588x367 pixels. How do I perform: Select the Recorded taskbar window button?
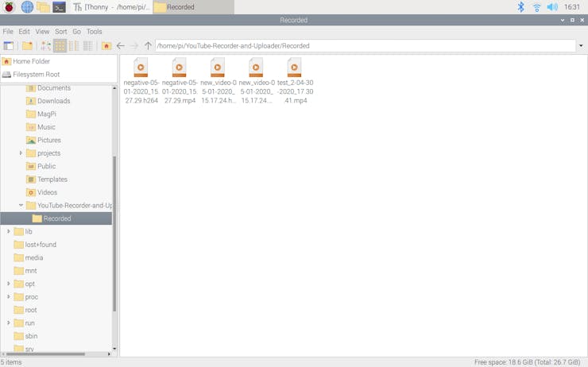coord(193,6)
